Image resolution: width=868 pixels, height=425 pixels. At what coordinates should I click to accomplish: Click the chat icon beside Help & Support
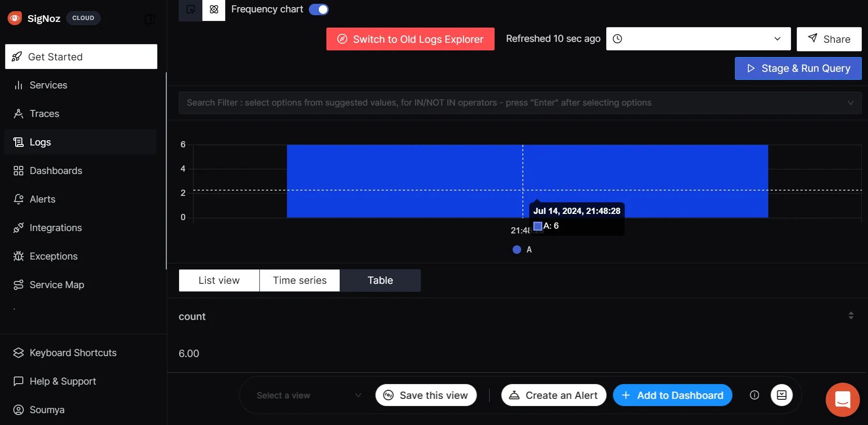pos(19,381)
